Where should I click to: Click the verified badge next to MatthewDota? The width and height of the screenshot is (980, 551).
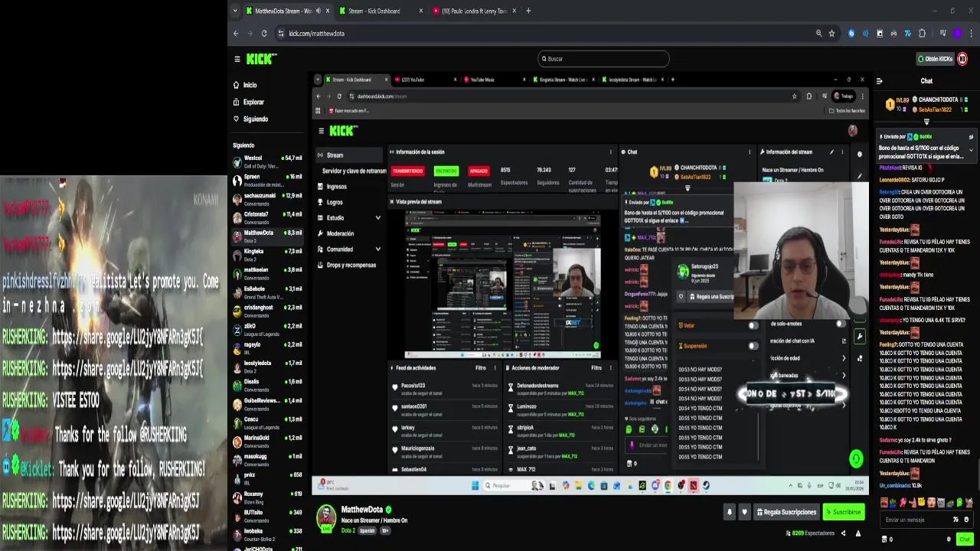[x=389, y=510]
